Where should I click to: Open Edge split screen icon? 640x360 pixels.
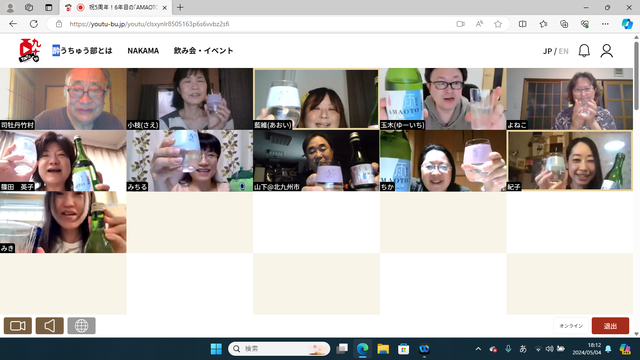pos(522,24)
